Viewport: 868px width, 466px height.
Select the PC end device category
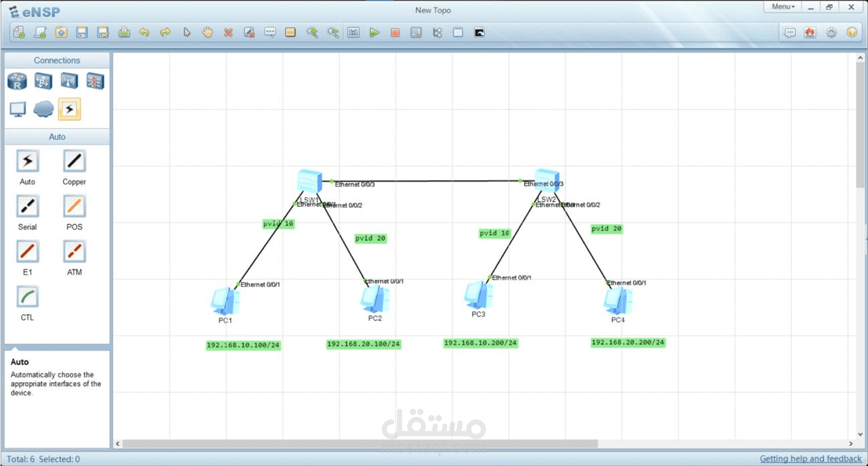pos(18,109)
